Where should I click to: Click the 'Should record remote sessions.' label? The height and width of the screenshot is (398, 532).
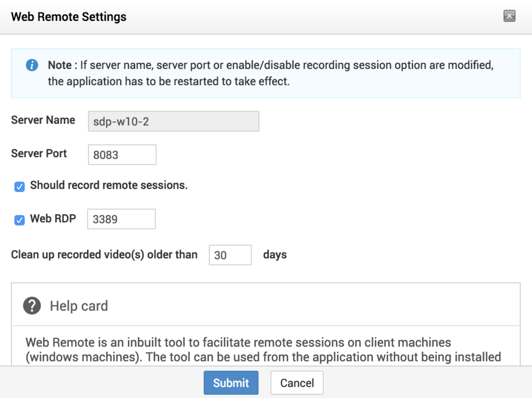(x=109, y=185)
